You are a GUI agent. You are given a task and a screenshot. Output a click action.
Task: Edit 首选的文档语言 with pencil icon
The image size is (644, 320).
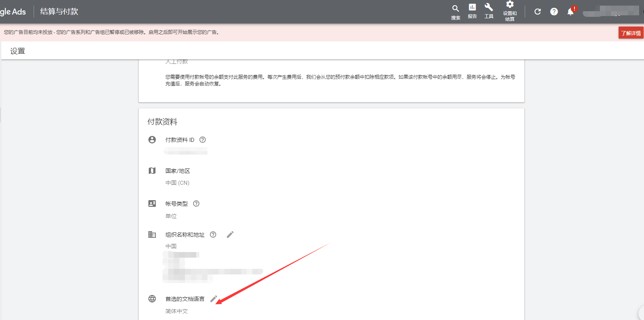[214, 299]
